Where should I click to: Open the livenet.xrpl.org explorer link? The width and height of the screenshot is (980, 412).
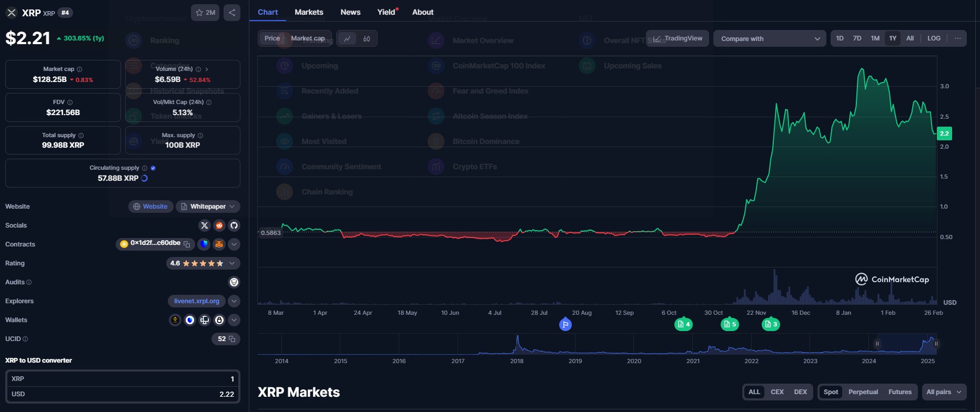[x=197, y=301]
